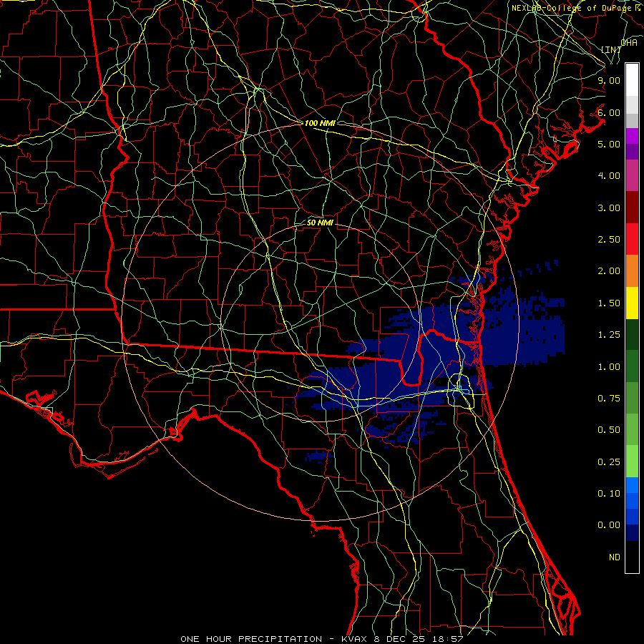Click the 0.00 legend value
The image size is (644, 644).
609,525
